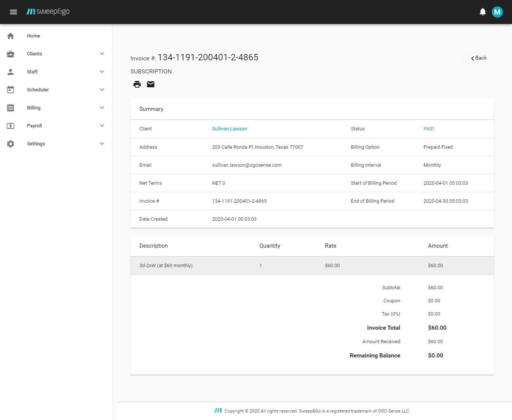The image size is (512, 420).
Task: Click the Staff person icon
Action: pos(10,72)
